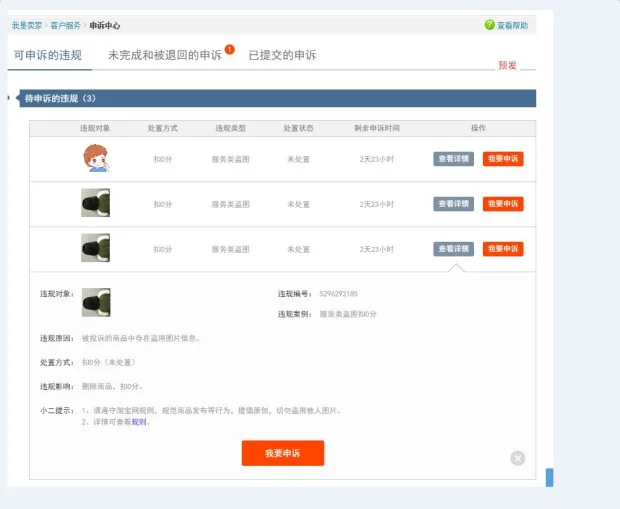Open thumbnail in the violation detail panel

click(x=96, y=302)
